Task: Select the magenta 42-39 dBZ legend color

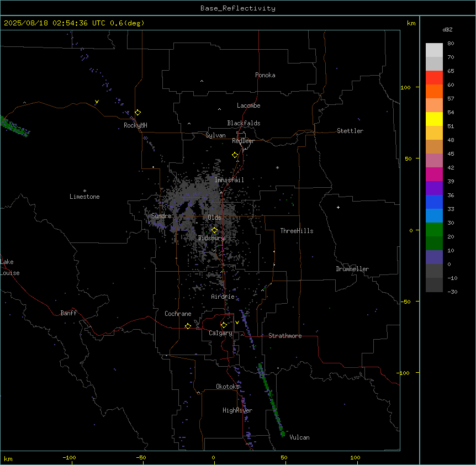Action: tap(434, 174)
